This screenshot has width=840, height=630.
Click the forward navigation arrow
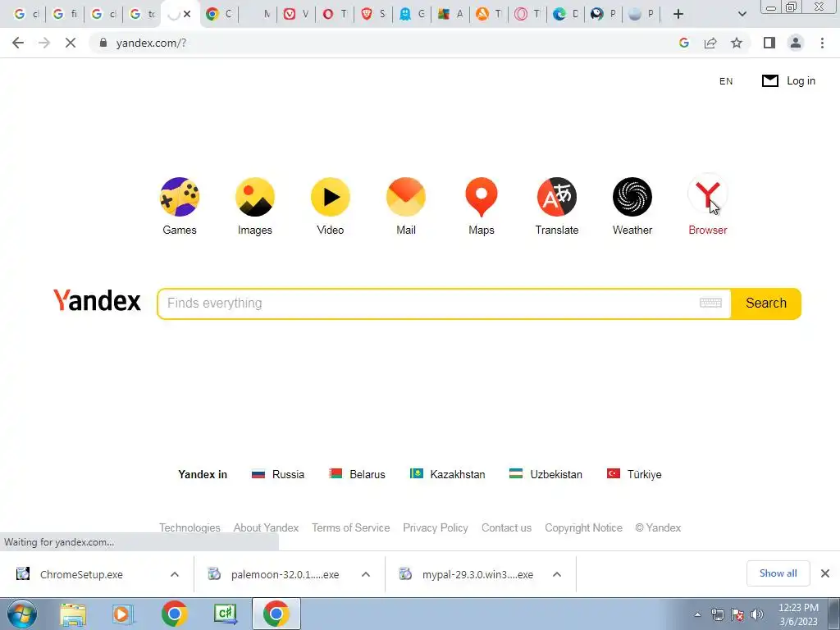coord(44,43)
